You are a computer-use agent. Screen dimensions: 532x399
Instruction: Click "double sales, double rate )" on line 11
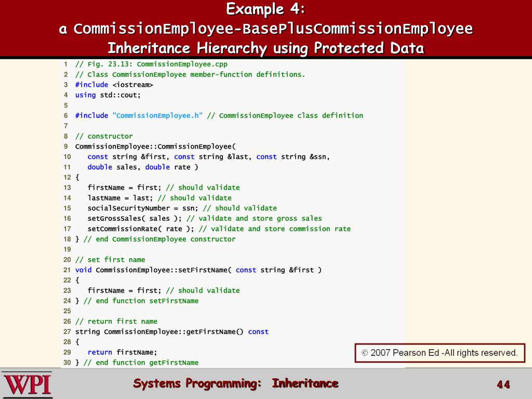pos(143,167)
